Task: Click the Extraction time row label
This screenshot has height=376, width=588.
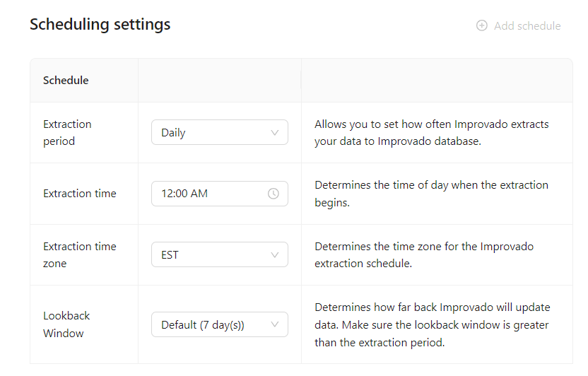Action: [x=79, y=194]
